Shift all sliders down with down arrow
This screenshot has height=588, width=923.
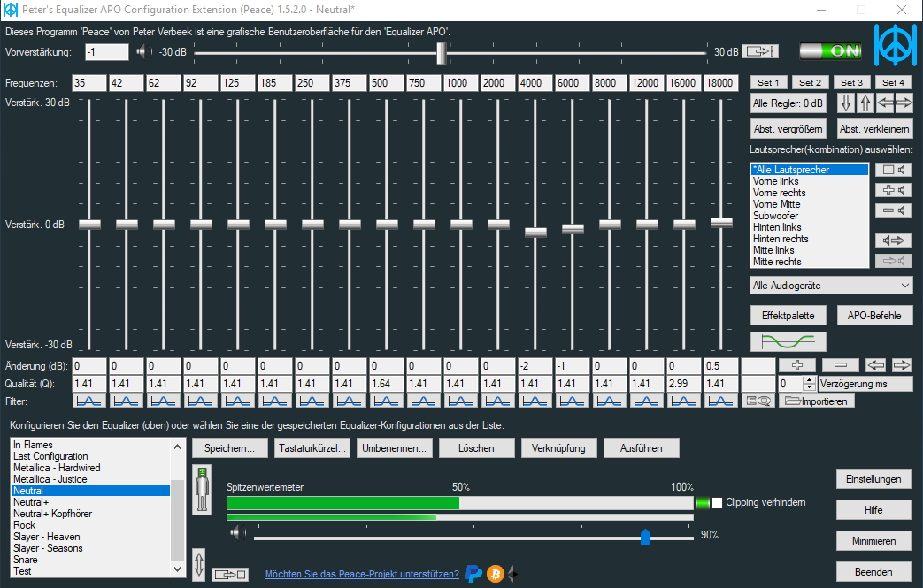coord(846,103)
